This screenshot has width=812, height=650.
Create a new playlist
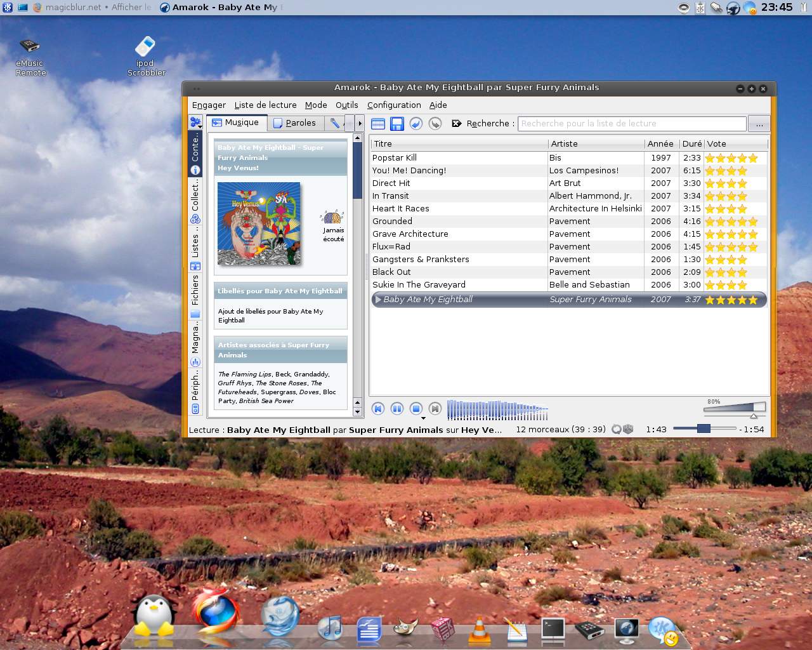coord(378,123)
